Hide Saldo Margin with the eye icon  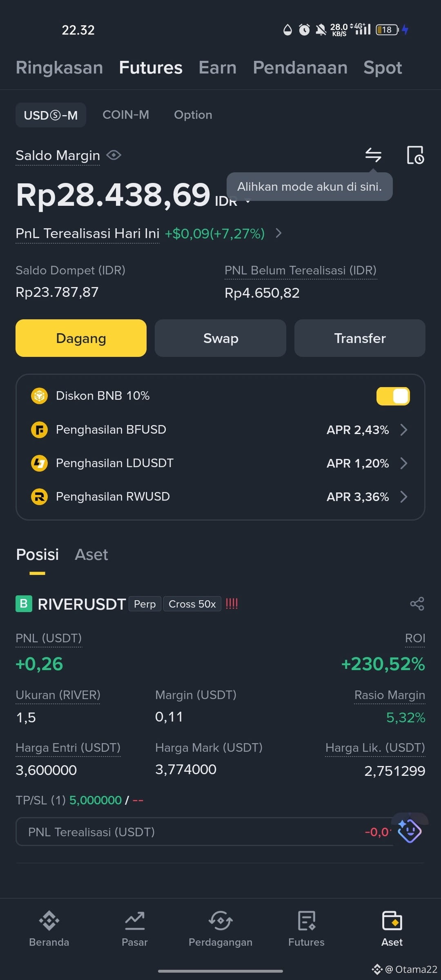pos(114,155)
